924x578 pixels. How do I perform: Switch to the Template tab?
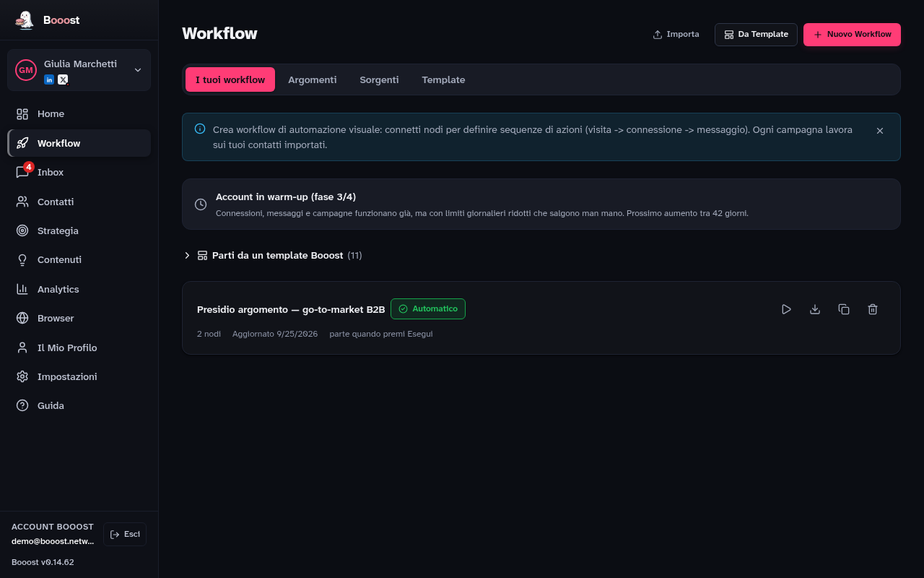pyautogui.click(x=443, y=79)
